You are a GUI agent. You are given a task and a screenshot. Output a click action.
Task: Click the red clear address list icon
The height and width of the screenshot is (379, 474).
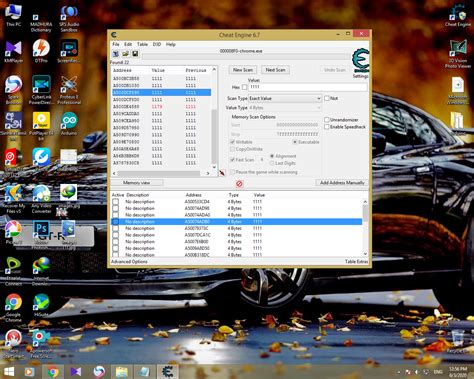tap(239, 184)
